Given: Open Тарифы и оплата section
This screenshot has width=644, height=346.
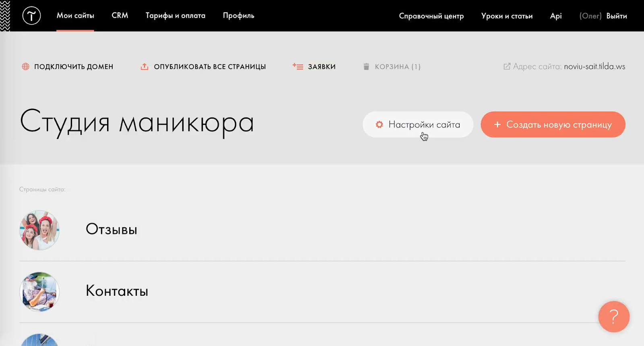Looking at the screenshot, I should click(x=175, y=16).
